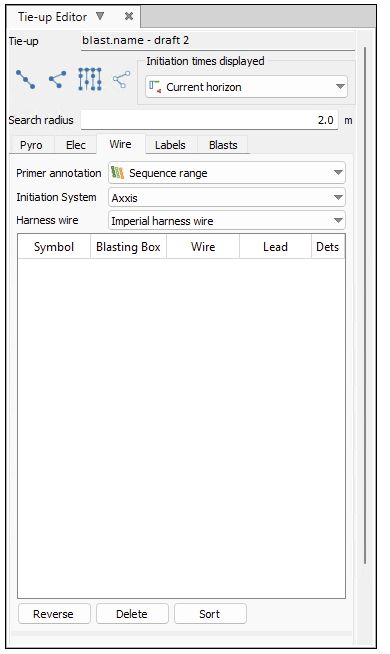
Task: Click the Reverse button
Action: click(54, 614)
